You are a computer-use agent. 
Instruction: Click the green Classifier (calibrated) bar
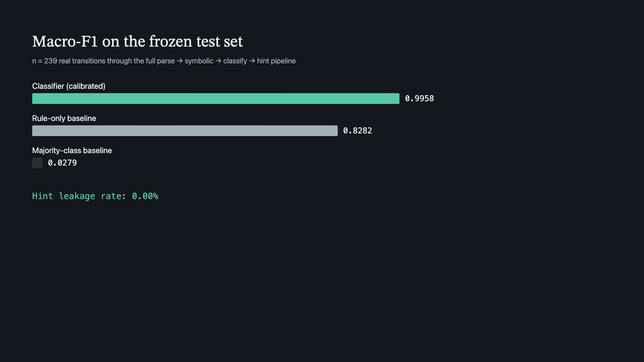click(x=216, y=99)
